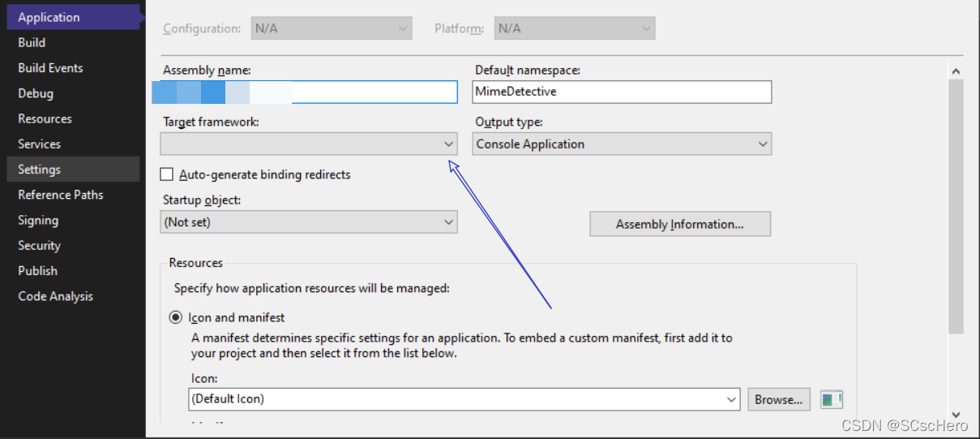Screen dimensions: 980x439
Task: Click the icon preview thumbnail beside Browse
Action: pyautogui.click(x=832, y=399)
